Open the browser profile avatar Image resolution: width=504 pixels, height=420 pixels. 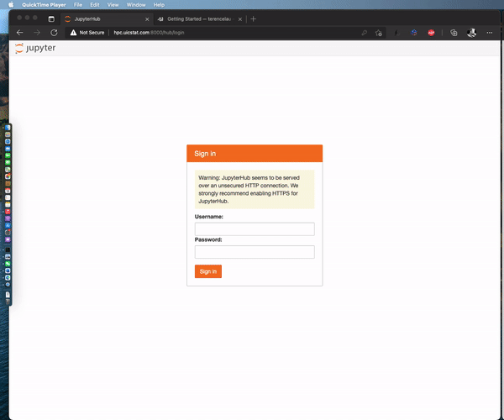471,33
